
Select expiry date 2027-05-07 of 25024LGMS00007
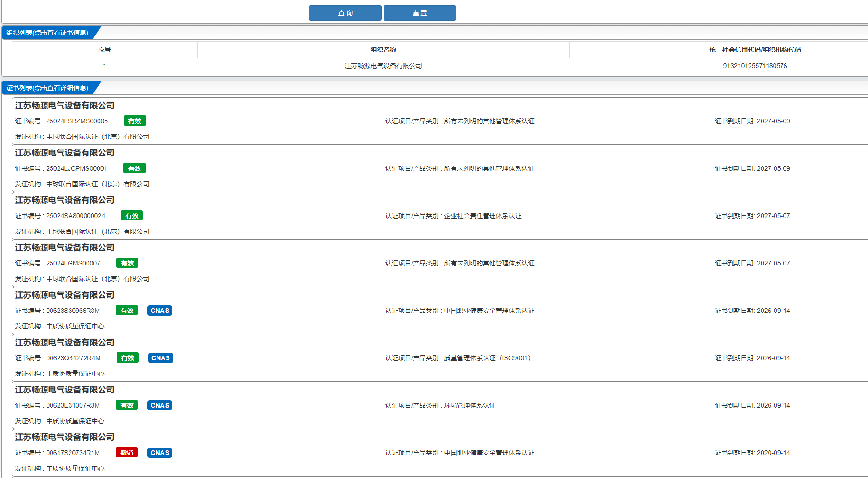773,263
